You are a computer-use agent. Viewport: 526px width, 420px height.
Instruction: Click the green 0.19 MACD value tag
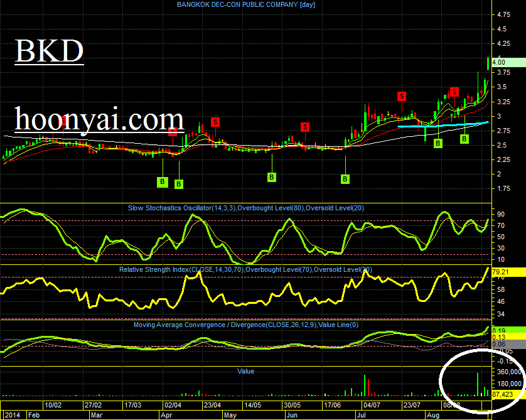[508, 331]
